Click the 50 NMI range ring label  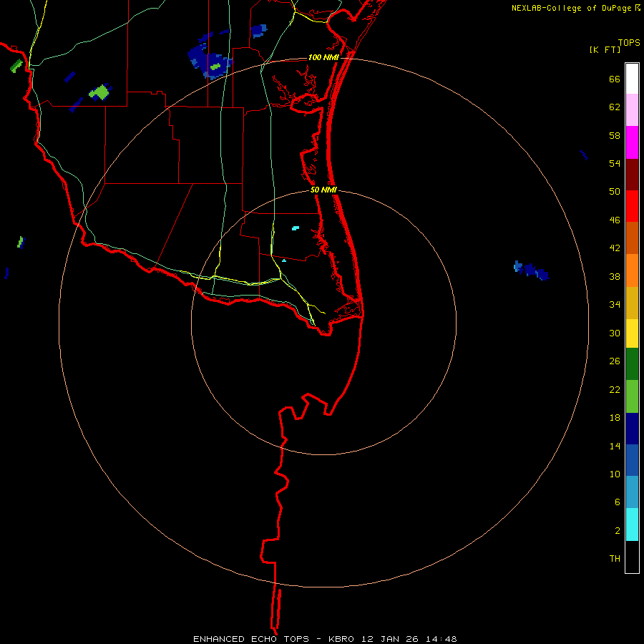click(323, 190)
